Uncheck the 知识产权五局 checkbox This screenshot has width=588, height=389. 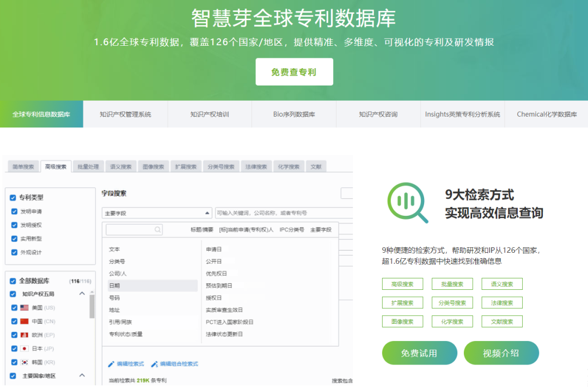(x=13, y=294)
